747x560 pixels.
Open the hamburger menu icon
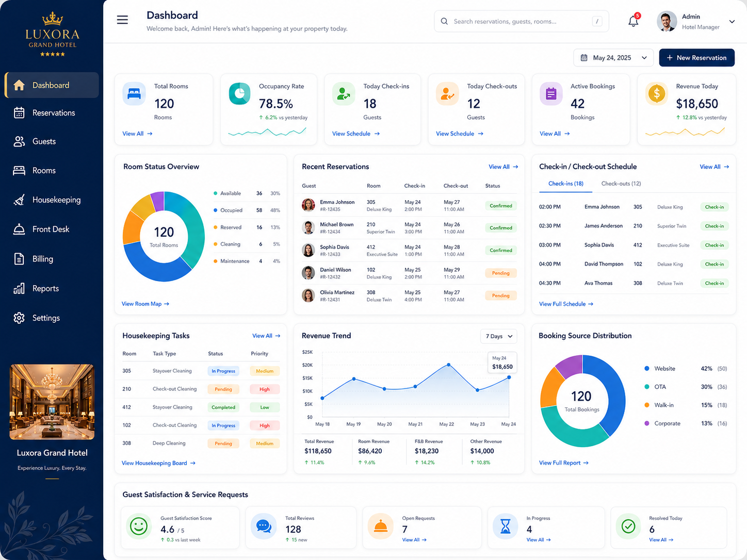pos(122,20)
